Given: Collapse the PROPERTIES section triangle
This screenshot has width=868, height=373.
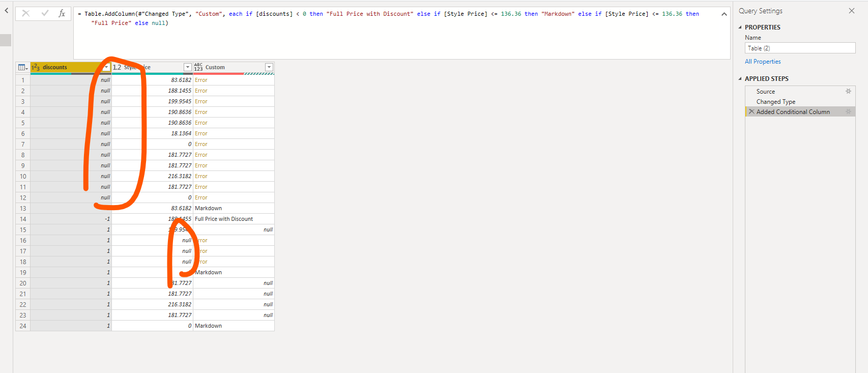Looking at the screenshot, I should (x=740, y=27).
